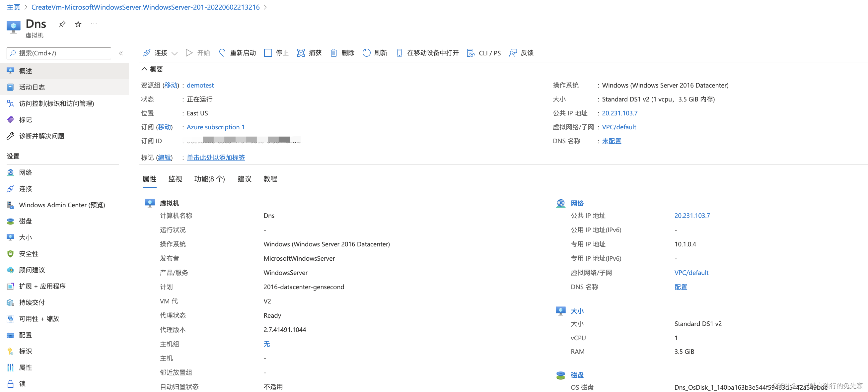Collapse the 概要 essentials section
868x392 pixels.
[x=152, y=69]
